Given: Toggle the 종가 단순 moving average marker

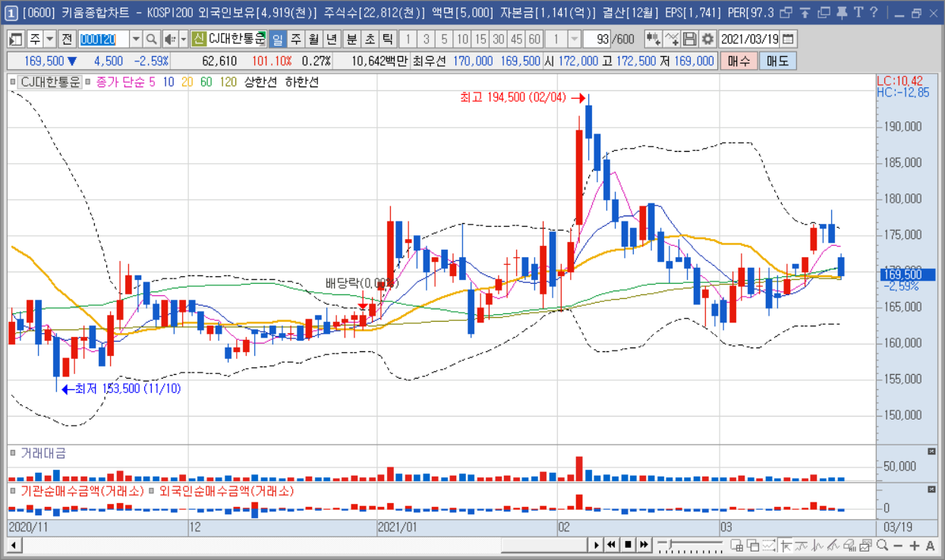Looking at the screenshot, I should (x=88, y=81).
